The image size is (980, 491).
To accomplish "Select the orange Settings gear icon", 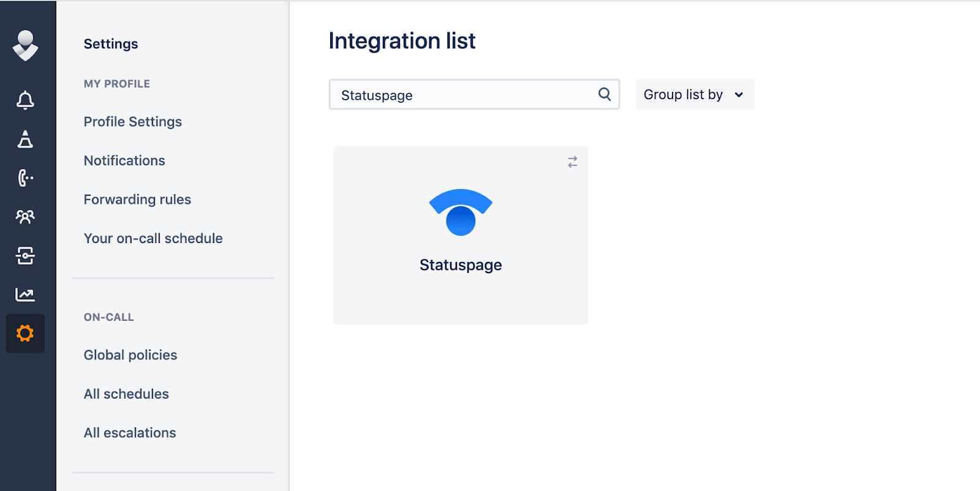I will tap(25, 334).
